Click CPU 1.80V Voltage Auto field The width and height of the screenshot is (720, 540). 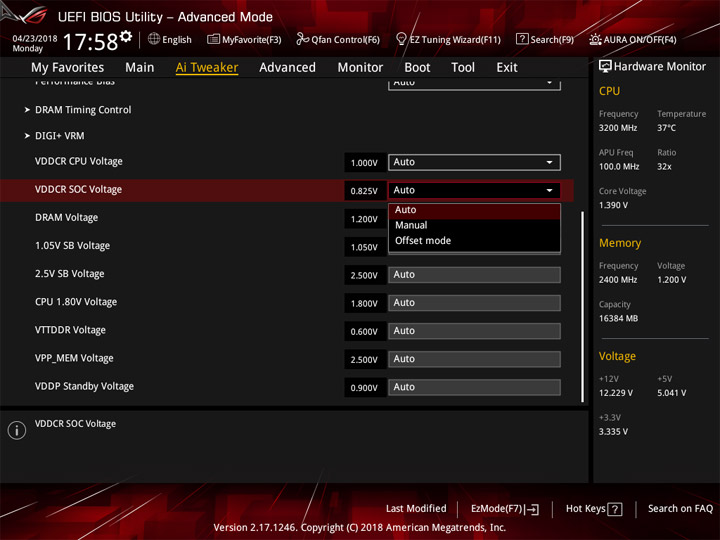474,303
